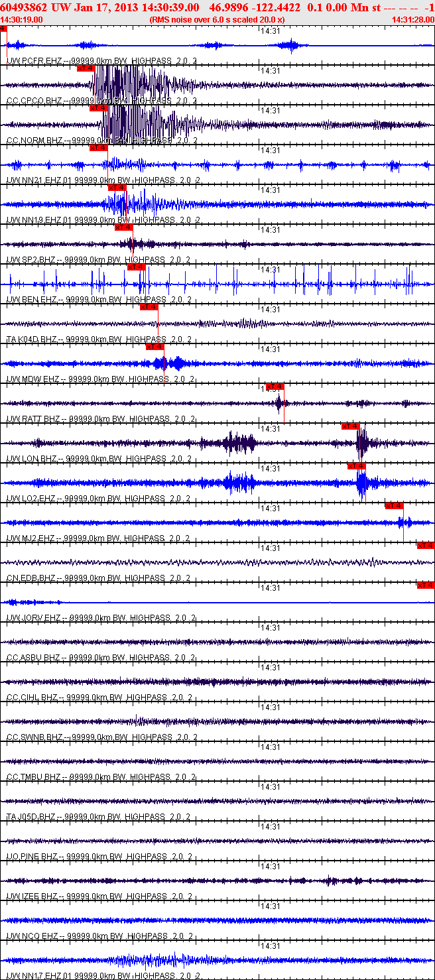Image resolution: width=435 pixels, height=980 pixels.
Task: Click the red pick flag on the MJ2 trace
Action: tap(394, 505)
